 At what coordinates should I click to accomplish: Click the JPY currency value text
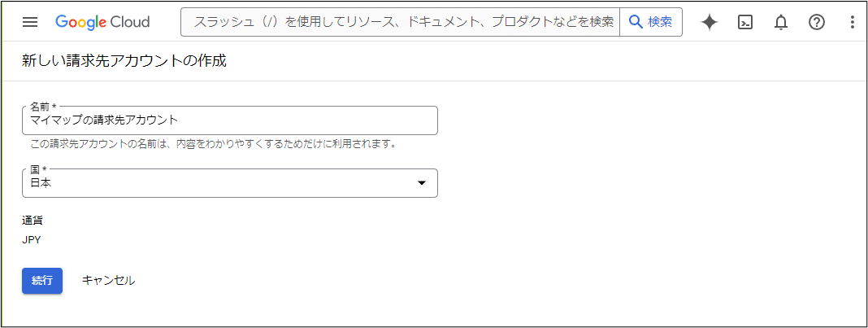coord(32,240)
